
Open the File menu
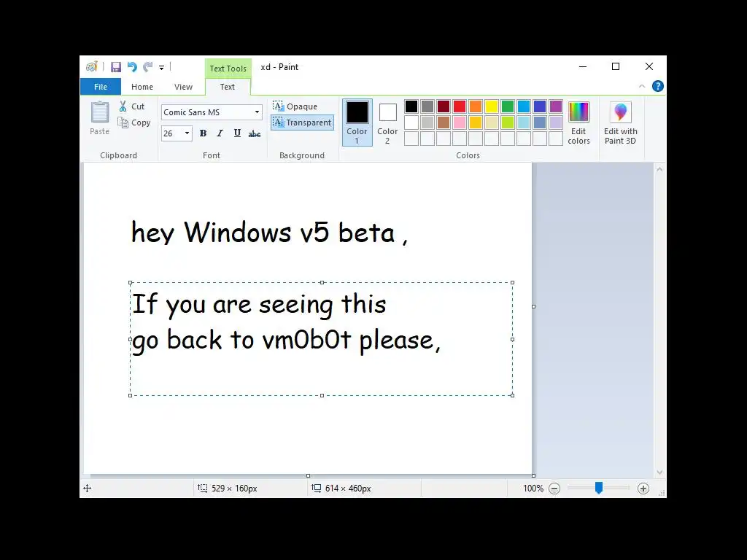[x=101, y=87]
